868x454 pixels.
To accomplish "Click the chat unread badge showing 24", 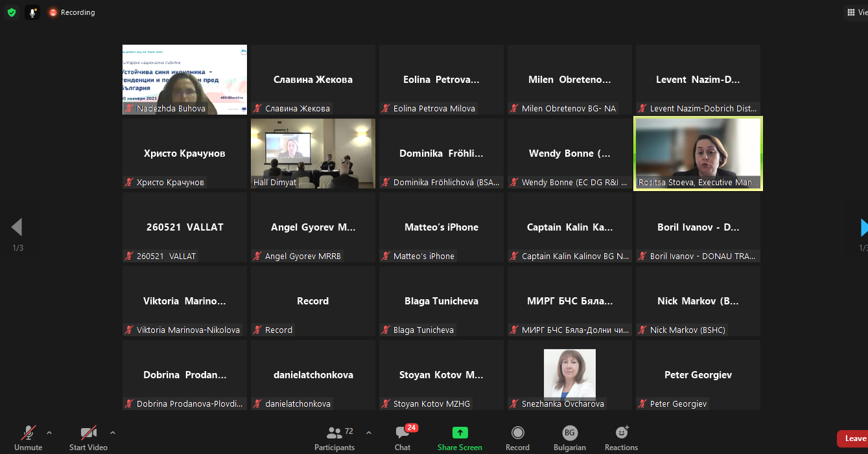I will [x=411, y=427].
